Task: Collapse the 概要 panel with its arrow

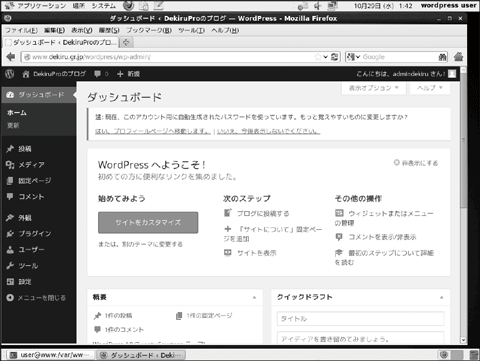Action: tap(254, 297)
